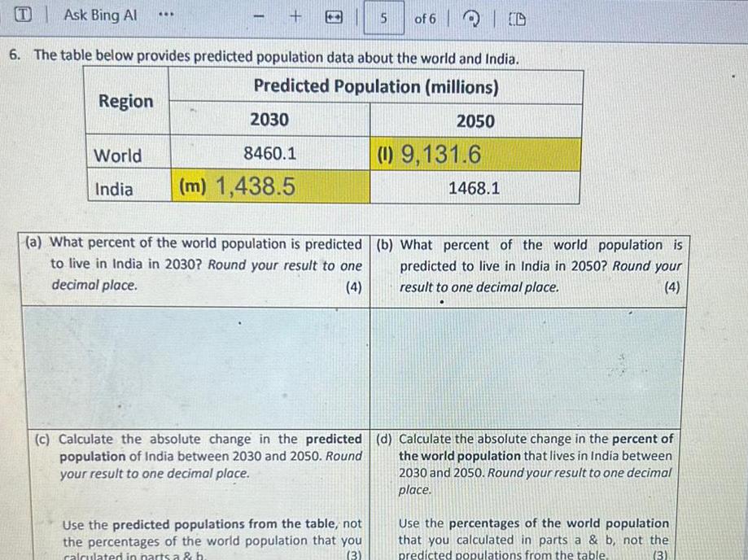This screenshot has height=560, width=748.
Task: Click the text selection 'T' icon
Action: (x=22, y=15)
